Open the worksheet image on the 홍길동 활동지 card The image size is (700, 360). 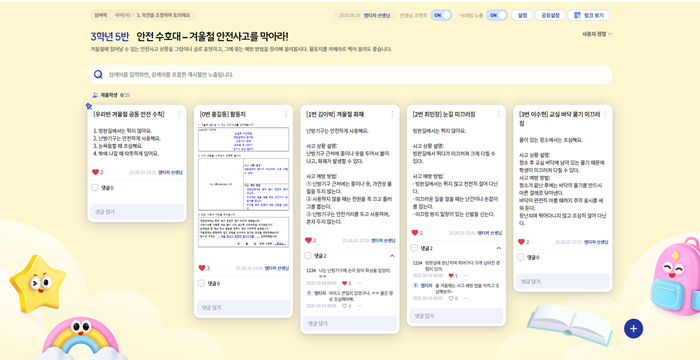click(x=243, y=185)
